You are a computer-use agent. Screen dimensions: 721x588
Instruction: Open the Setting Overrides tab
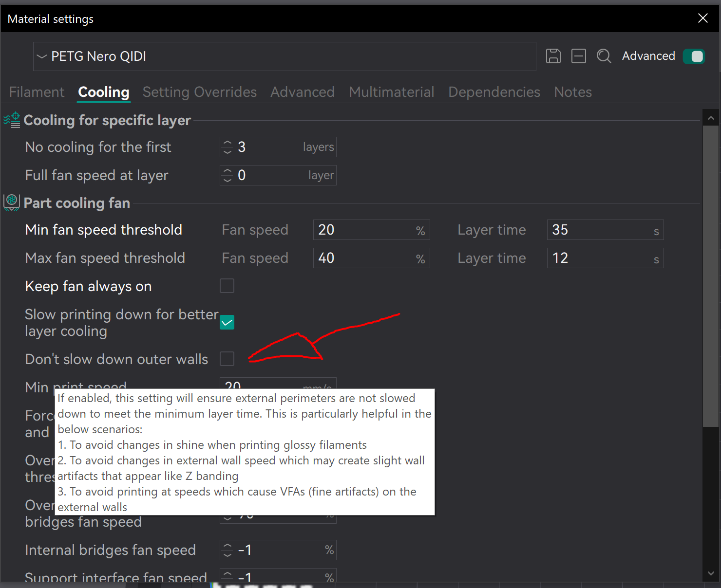pyautogui.click(x=199, y=92)
